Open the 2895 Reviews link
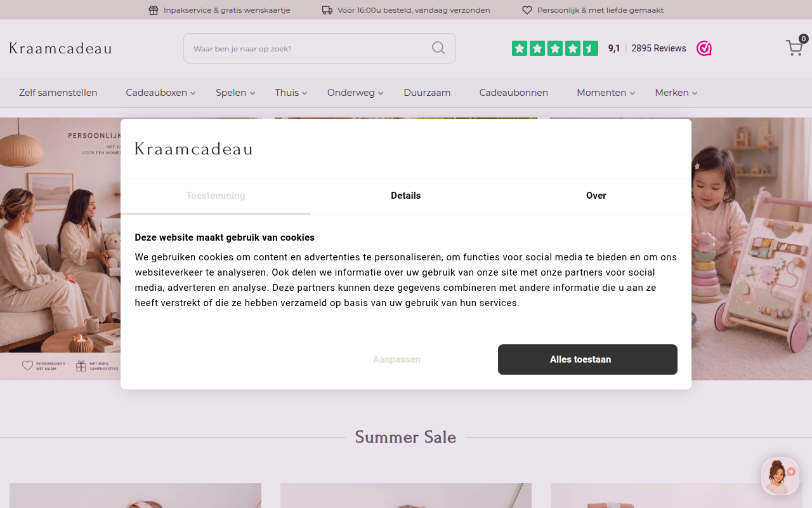 (658, 48)
